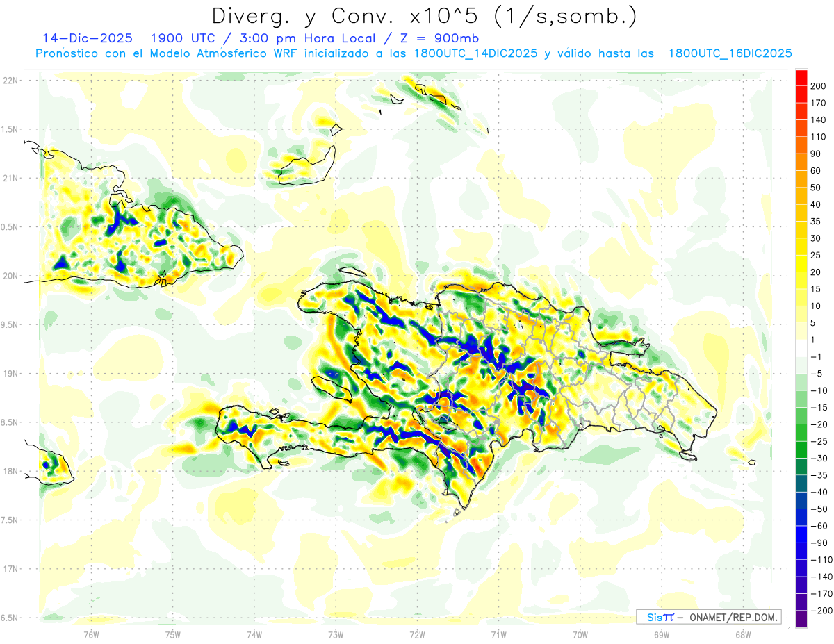Image resolution: width=834 pixels, height=644 pixels.
Task: Click the positive '60' colorbar label
Action: tap(817, 170)
